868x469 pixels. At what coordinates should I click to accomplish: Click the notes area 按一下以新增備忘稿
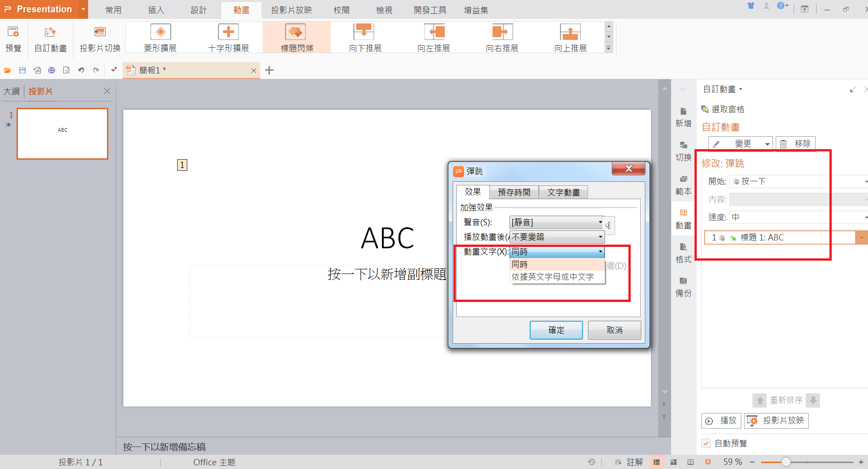[164, 447]
